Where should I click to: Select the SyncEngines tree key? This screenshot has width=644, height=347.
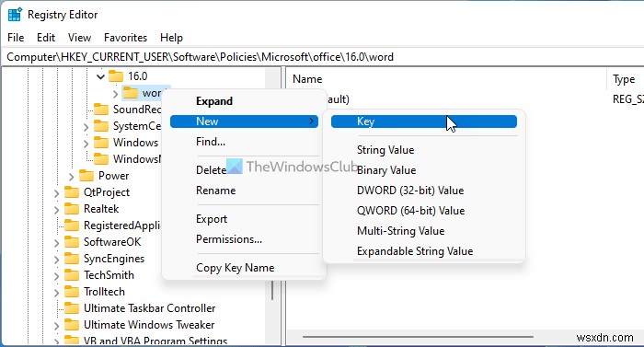pyautogui.click(x=114, y=259)
